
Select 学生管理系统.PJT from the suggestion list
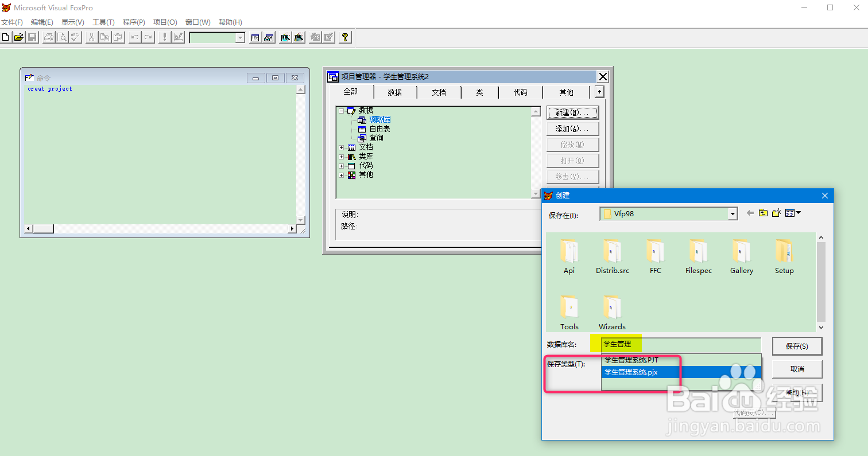coord(681,360)
